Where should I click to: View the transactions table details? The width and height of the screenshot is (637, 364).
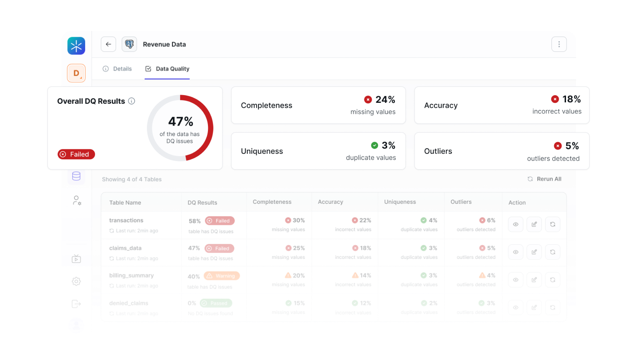click(516, 224)
